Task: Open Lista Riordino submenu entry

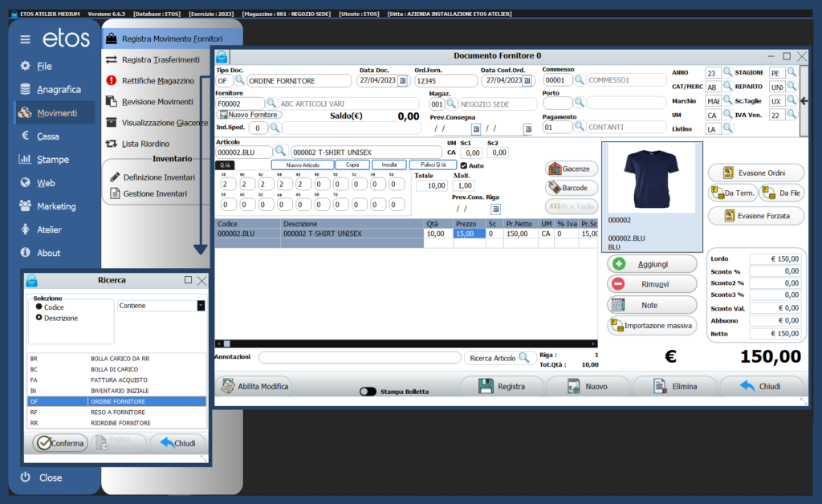Action: pos(145,144)
